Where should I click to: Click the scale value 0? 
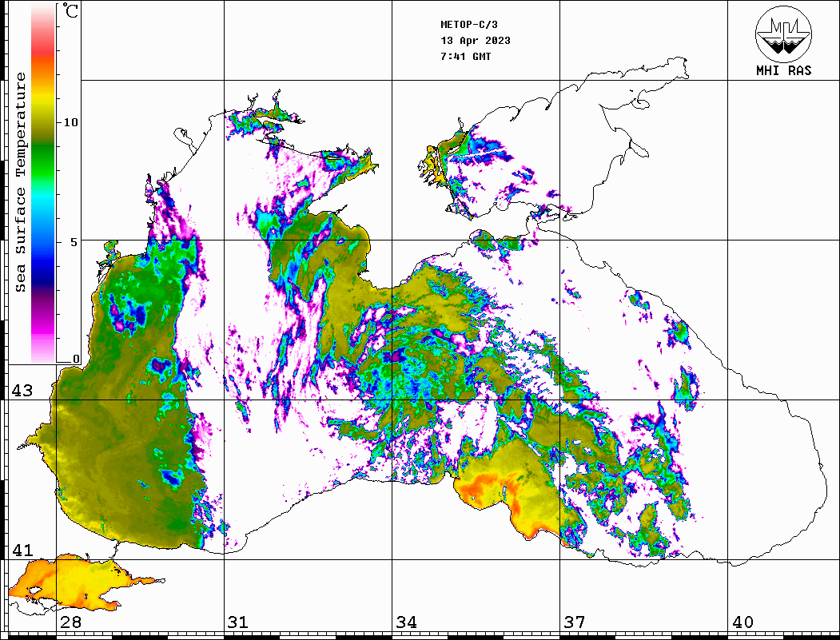point(76,359)
